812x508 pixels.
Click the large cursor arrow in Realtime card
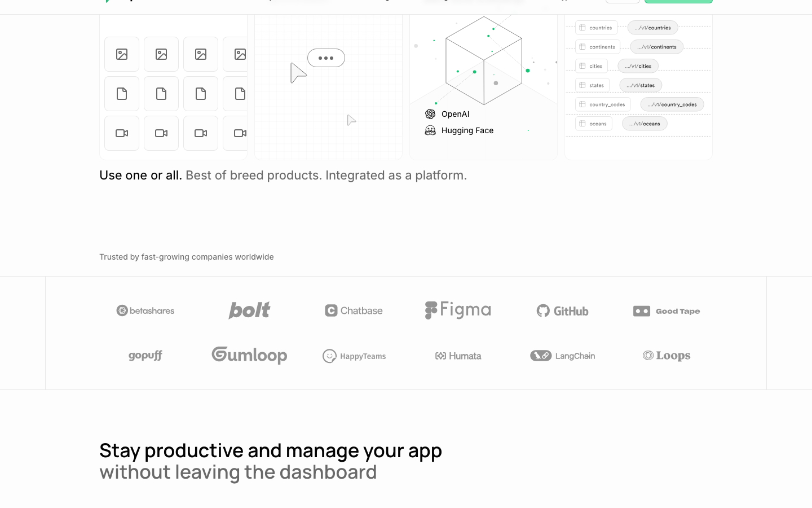298,73
